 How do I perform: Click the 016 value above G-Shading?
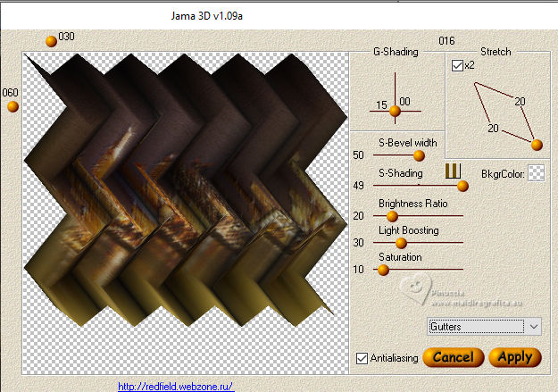pyautogui.click(x=446, y=41)
